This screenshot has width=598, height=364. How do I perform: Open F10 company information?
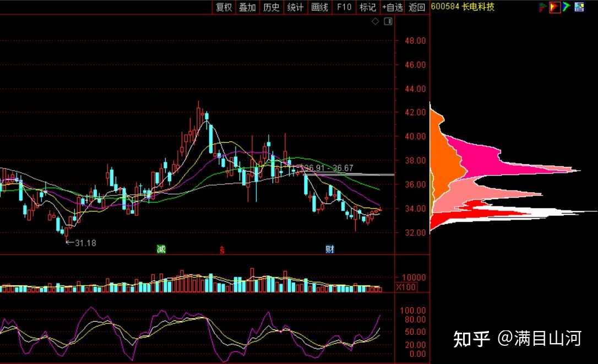344,7
